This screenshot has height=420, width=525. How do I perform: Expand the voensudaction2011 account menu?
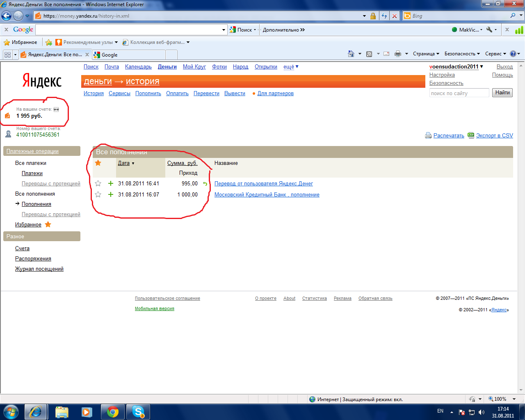(x=457, y=66)
